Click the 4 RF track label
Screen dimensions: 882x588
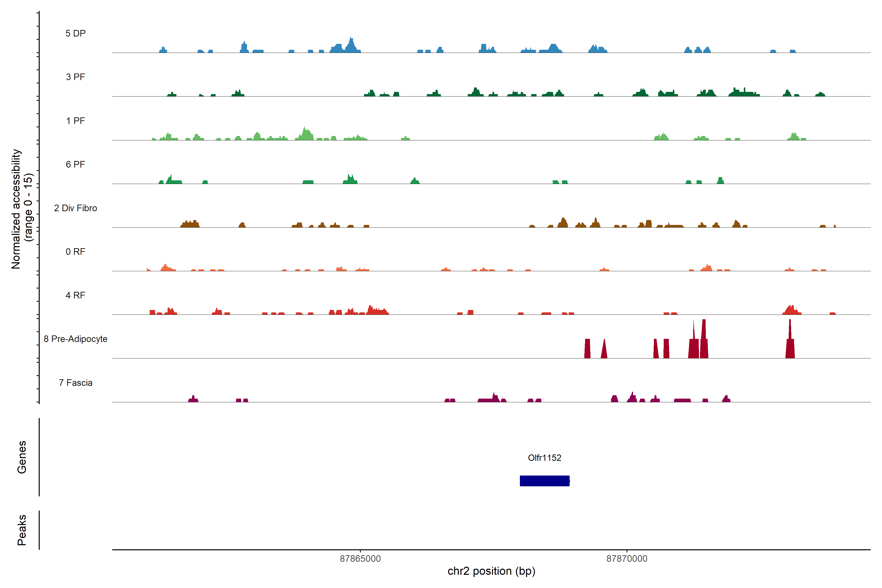click(x=75, y=295)
